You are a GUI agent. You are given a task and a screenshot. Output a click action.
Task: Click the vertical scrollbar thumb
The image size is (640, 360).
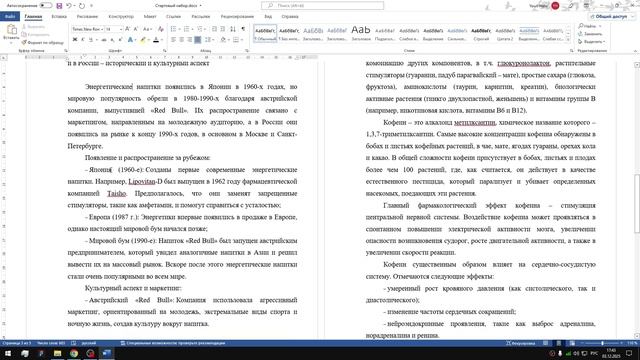tap(637, 203)
